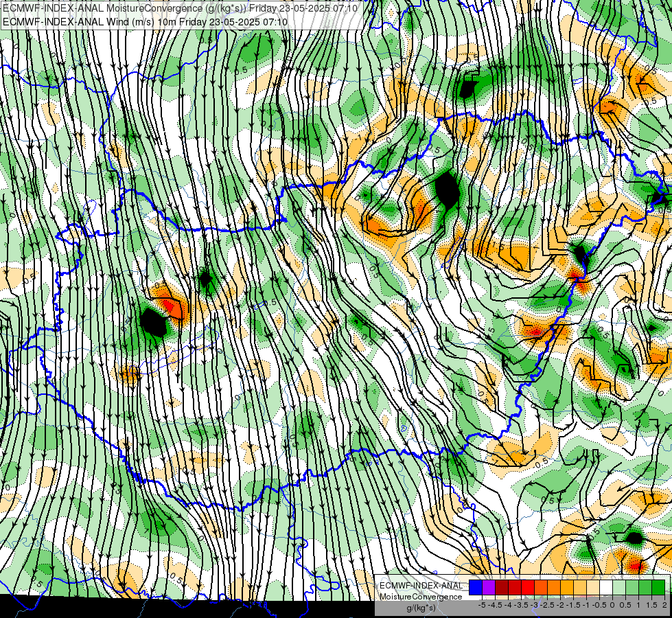Pick the palest green swatch between 0 and 0.5
The width and height of the screenshot is (672, 618).
pyautogui.click(x=619, y=588)
